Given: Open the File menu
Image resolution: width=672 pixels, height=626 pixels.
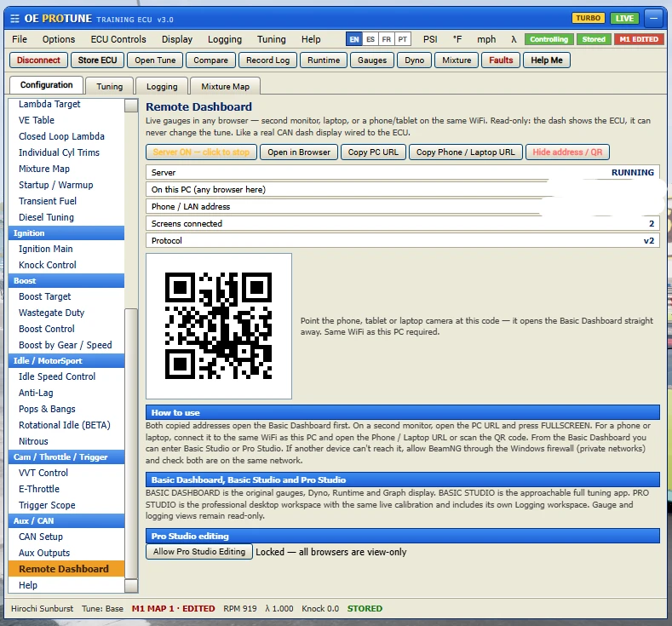Looking at the screenshot, I should click(20, 39).
